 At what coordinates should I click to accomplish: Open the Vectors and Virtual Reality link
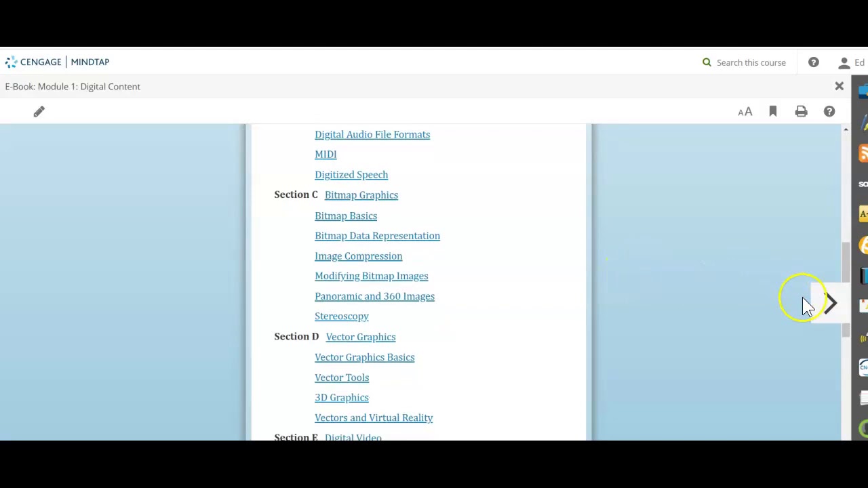tap(374, 418)
